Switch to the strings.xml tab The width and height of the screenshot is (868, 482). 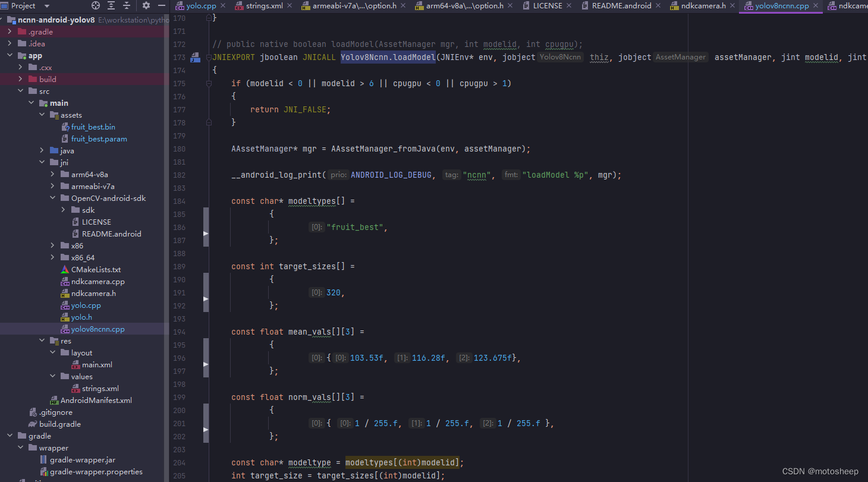264,6
